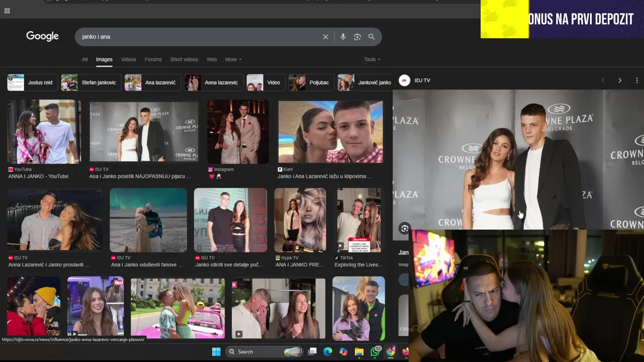The image size is (644, 362).
Task: Open 'Ana i Janko oduševili fanove' link
Action: coord(147,265)
